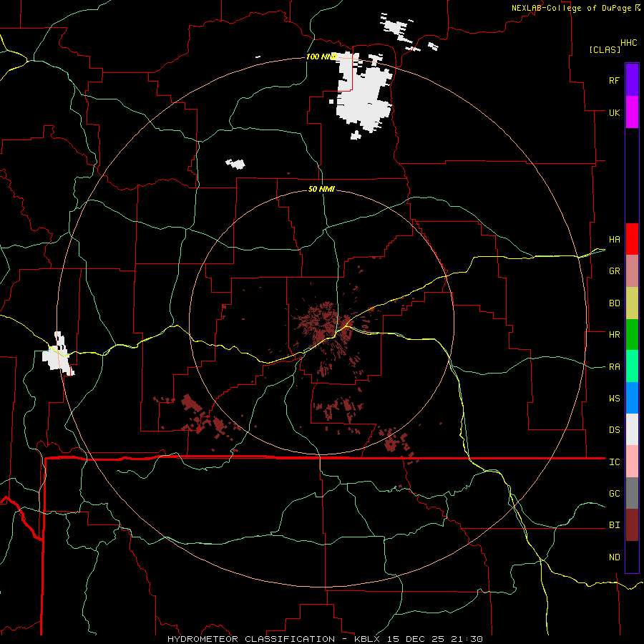Click the UK legend label

coord(614,112)
